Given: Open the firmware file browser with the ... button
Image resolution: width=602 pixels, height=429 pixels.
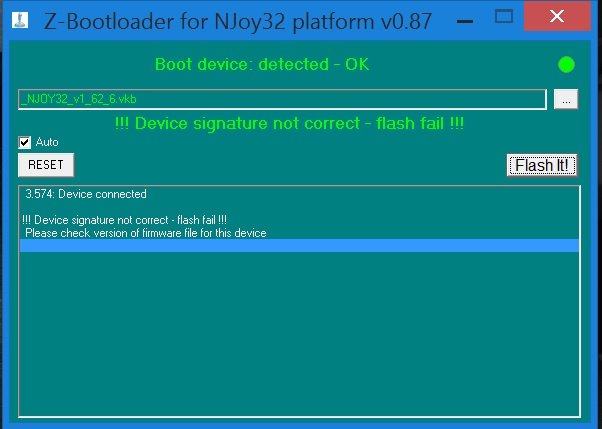Looking at the screenshot, I should [x=566, y=99].
